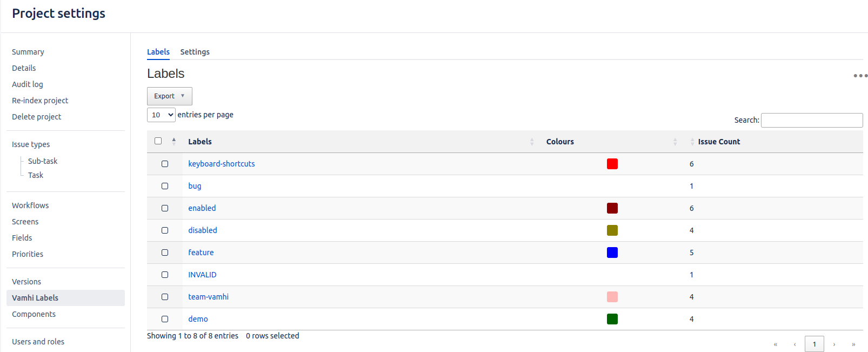The width and height of the screenshot is (868, 352).
Task: Sort by Issue Count column arrows
Action: [692, 142]
